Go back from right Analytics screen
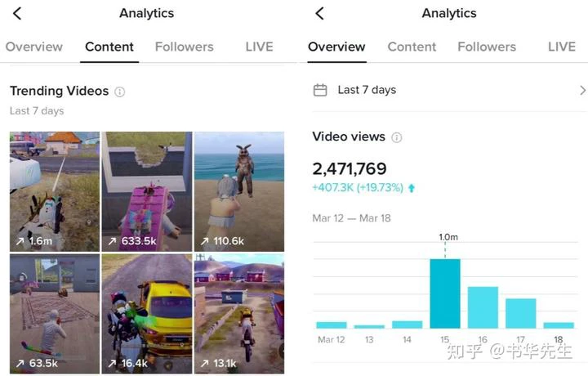The width and height of the screenshot is (588, 376). 319,14
